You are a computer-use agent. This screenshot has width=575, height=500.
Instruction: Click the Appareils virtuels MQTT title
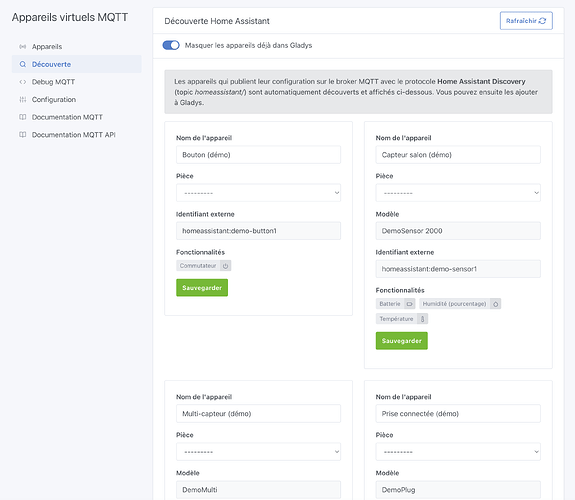(x=70, y=17)
